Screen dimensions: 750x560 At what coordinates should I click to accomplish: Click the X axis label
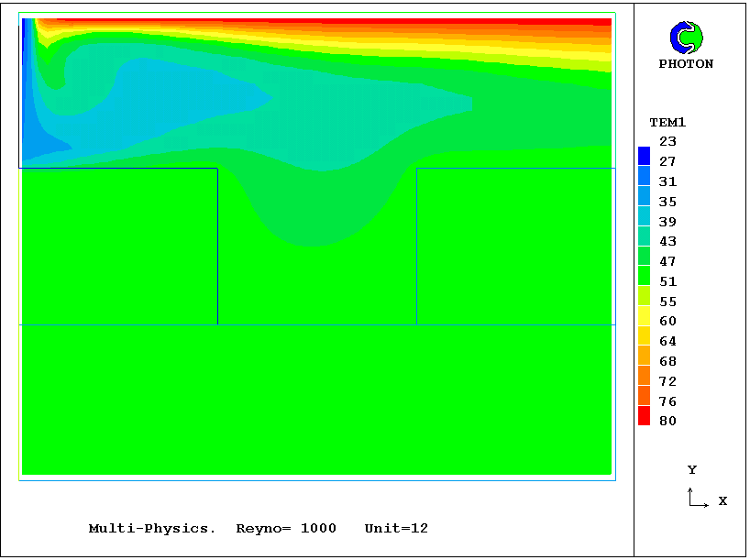coord(722,500)
